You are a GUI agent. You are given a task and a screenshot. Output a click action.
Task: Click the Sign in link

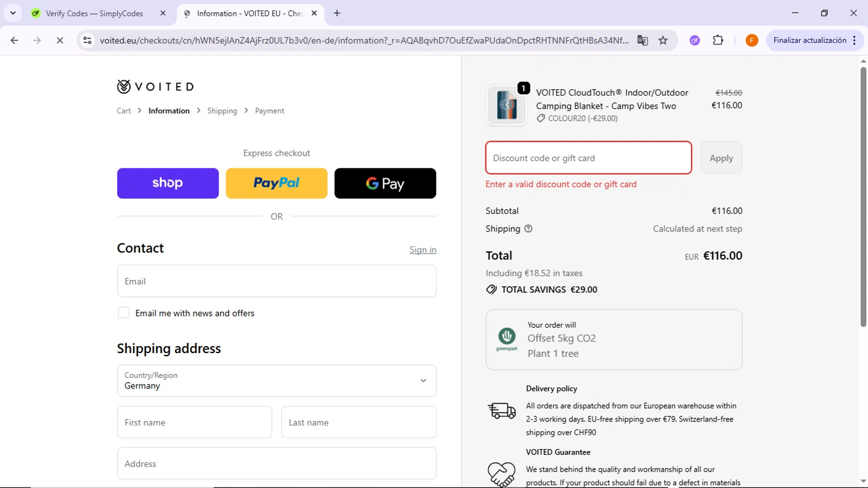pos(423,249)
